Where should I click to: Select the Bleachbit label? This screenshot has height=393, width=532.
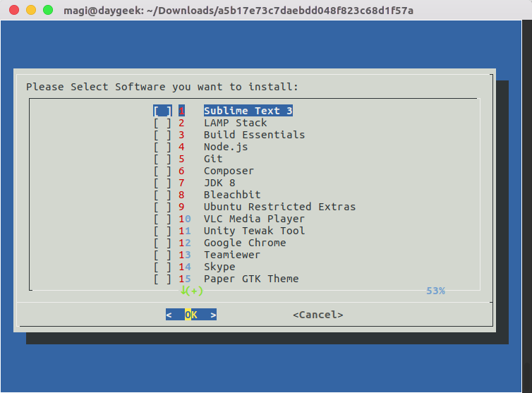tap(232, 195)
